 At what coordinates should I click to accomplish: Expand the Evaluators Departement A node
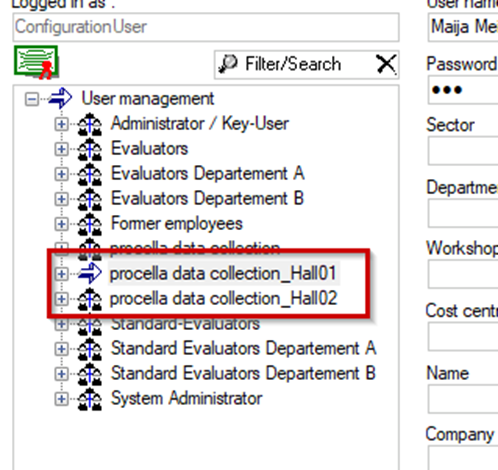pyautogui.click(x=61, y=174)
